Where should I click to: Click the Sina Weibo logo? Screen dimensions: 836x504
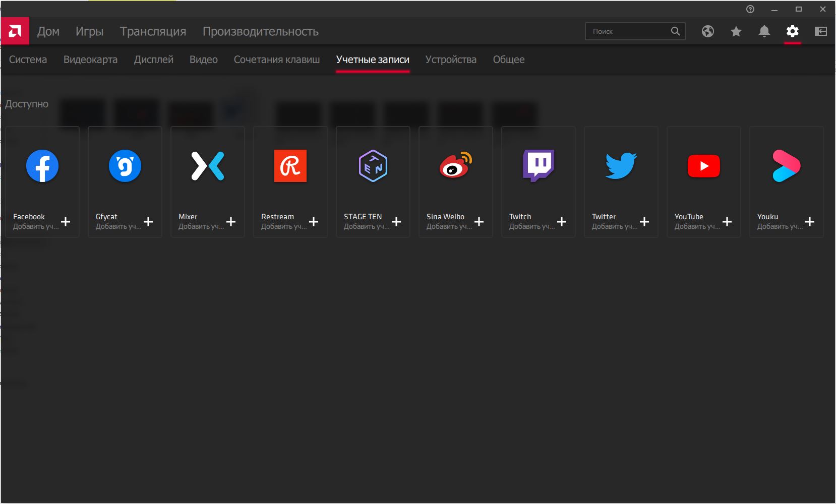tap(456, 165)
